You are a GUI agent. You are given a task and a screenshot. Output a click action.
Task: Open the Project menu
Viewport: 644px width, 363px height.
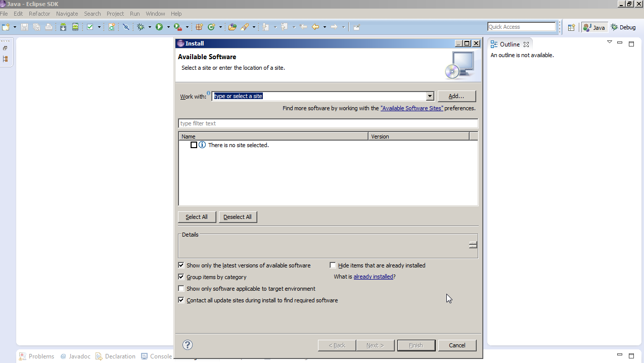115,14
